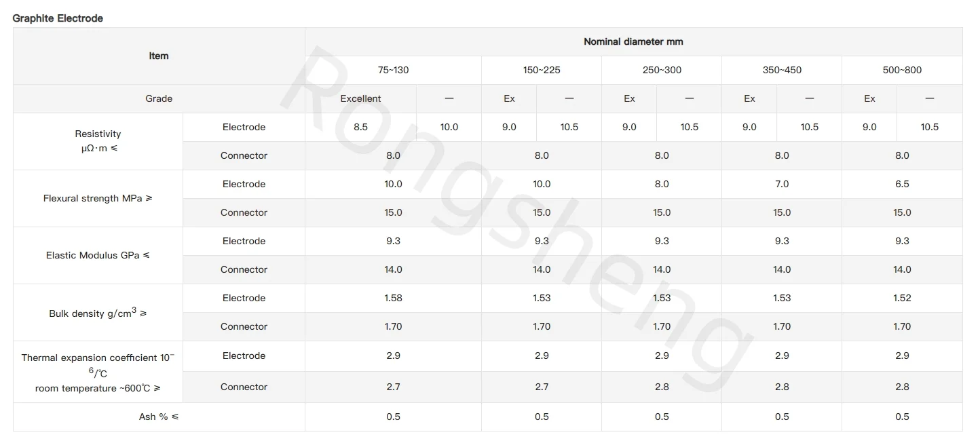Select the Nominal diameter mm header cell
980x441 pixels.
[633, 41]
